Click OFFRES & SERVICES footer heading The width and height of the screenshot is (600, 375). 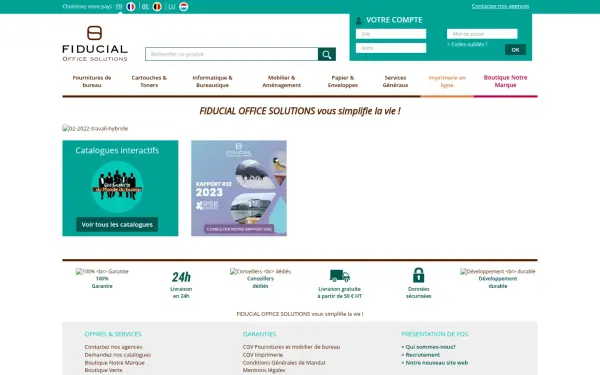[x=113, y=334]
